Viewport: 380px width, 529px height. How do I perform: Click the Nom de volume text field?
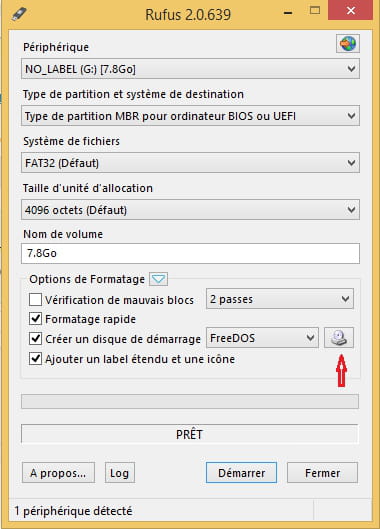point(190,253)
